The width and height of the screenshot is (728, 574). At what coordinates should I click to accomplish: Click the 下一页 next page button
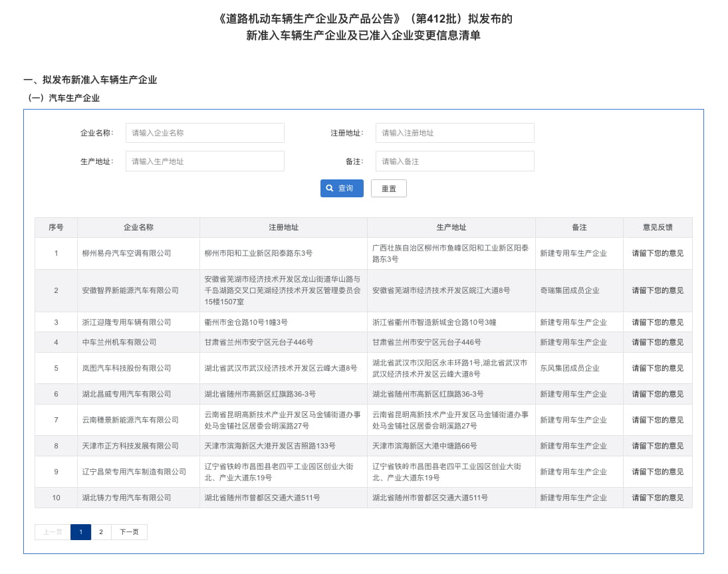pos(129,531)
